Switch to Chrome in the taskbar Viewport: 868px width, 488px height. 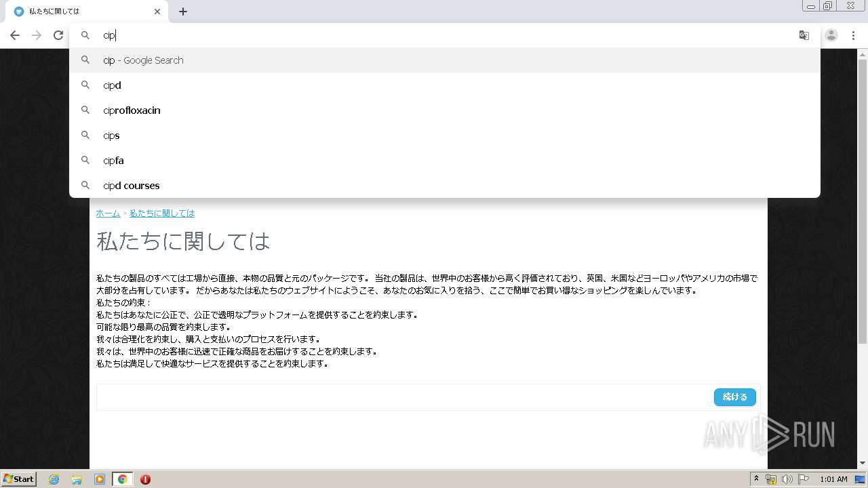tap(122, 479)
